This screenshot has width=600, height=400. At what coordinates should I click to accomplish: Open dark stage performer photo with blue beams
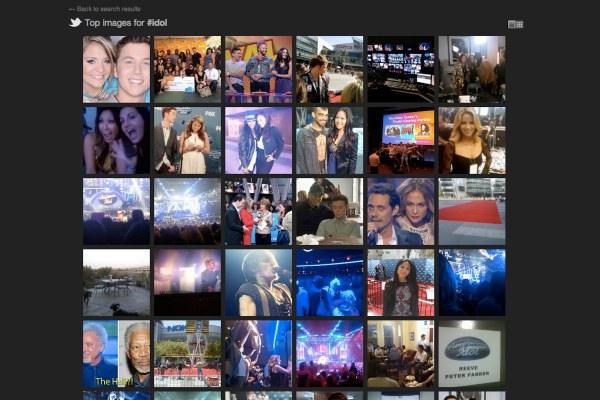[x=259, y=354]
